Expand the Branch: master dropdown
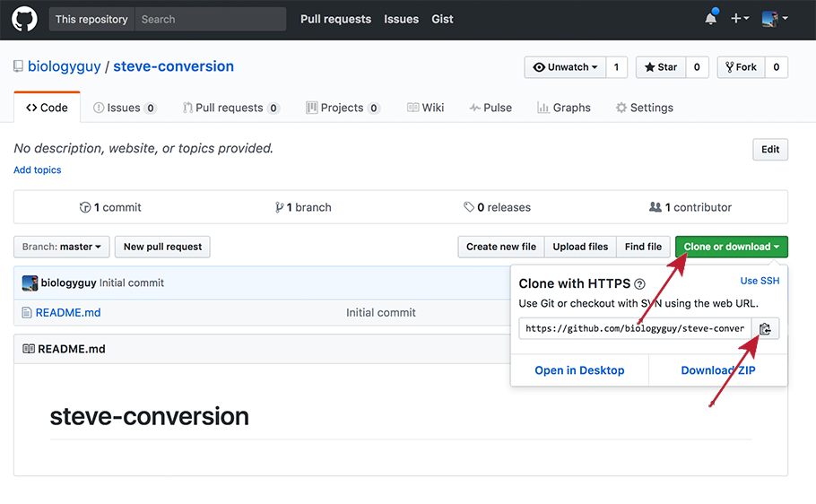Viewport: 816px width, 504px height. tap(61, 247)
